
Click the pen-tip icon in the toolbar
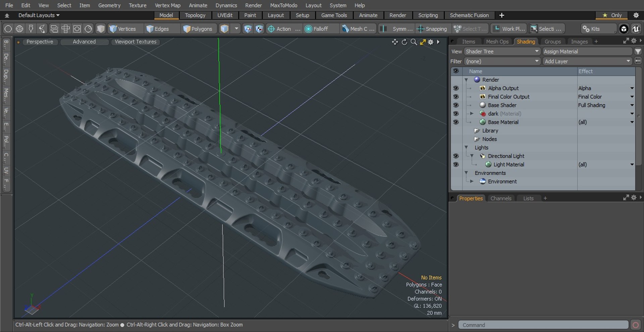pyautogui.click(x=31, y=29)
